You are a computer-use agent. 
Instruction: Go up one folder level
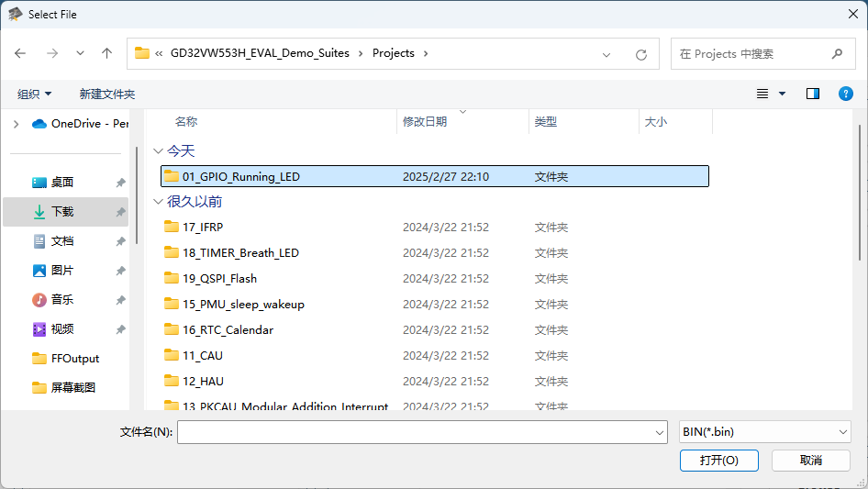pyautogui.click(x=106, y=54)
